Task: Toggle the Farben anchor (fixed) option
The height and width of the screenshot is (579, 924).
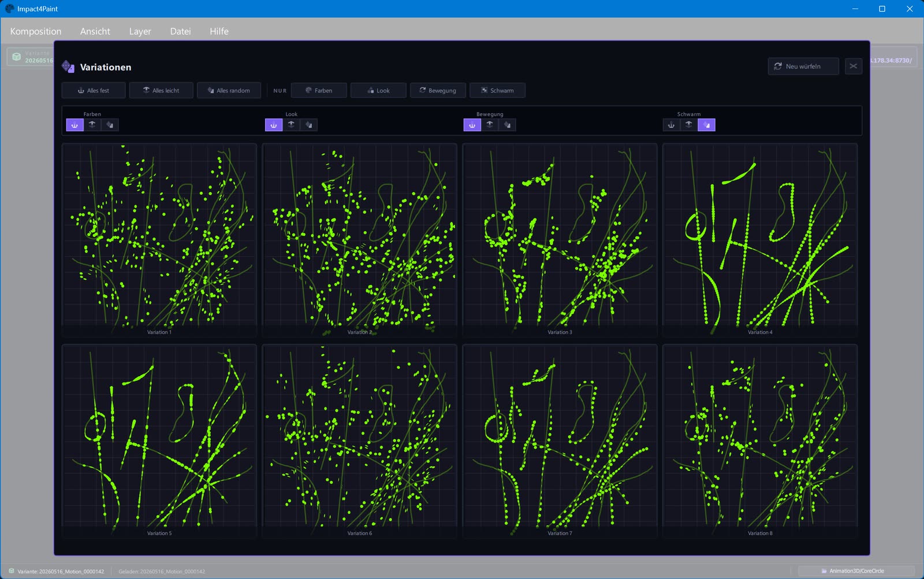Action: pyautogui.click(x=75, y=125)
